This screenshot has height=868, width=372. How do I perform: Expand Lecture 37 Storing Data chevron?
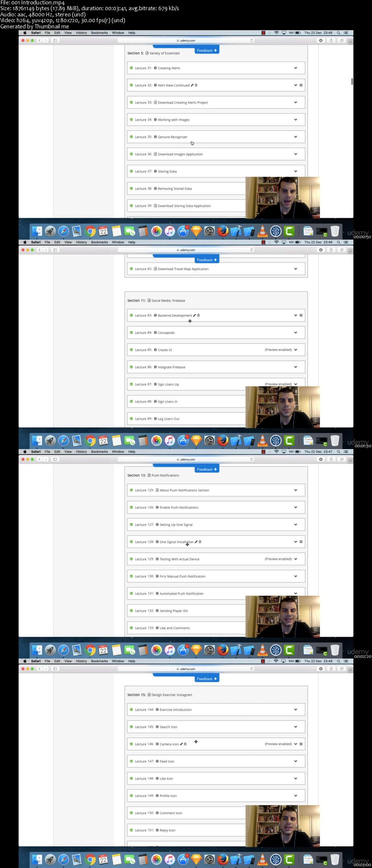pos(296,171)
